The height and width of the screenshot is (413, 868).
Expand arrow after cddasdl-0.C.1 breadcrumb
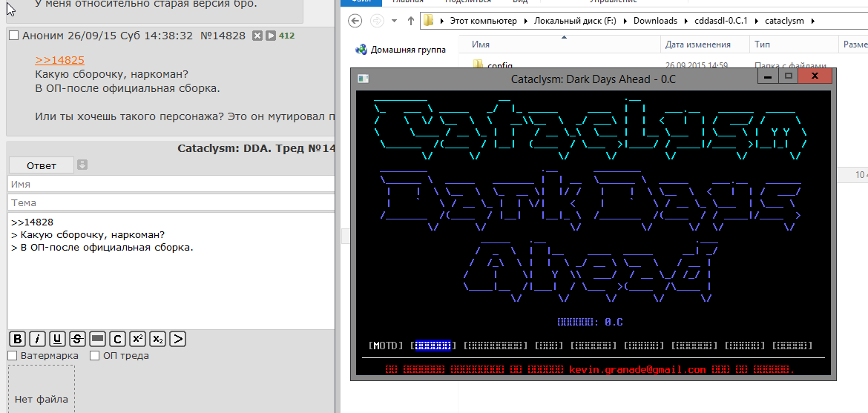tap(757, 21)
